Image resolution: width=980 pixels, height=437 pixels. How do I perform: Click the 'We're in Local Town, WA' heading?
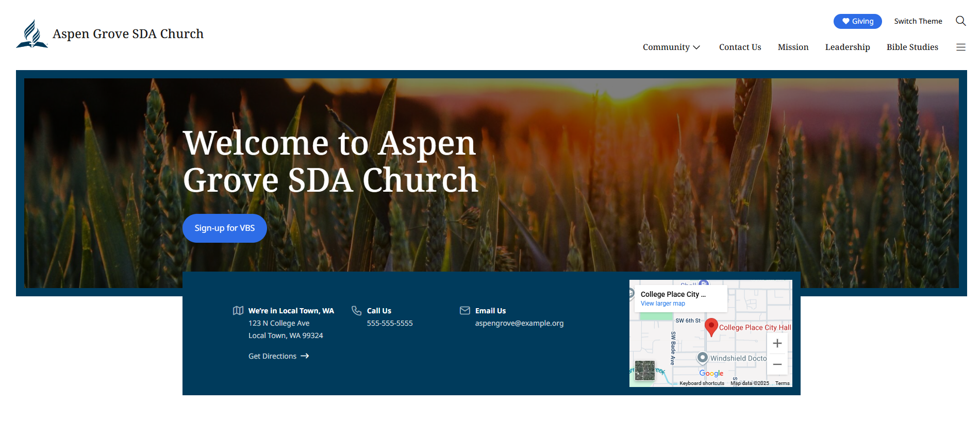tap(291, 311)
